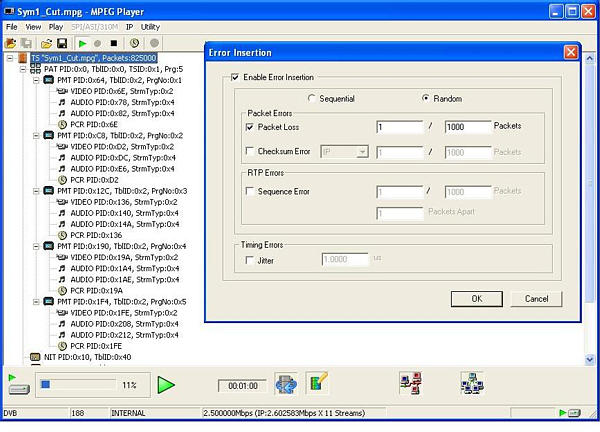Click the globe network icon in bottom bar
Screen dimensions: 600x432
(285, 384)
